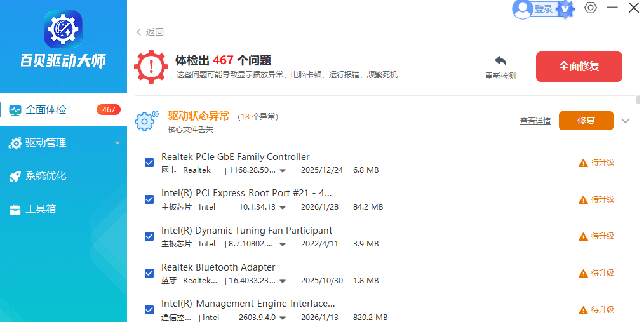Screen dimensions: 644x322
Task: Expand the 驱动管理 sidebar menu arrow
Action: (x=117, y=143)
